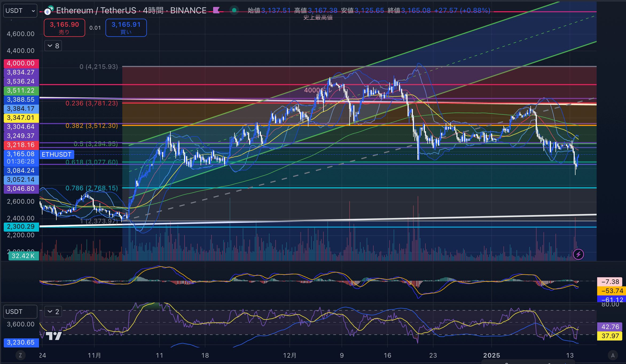
Task: Click the green market status dot
Action: [234, 10]
